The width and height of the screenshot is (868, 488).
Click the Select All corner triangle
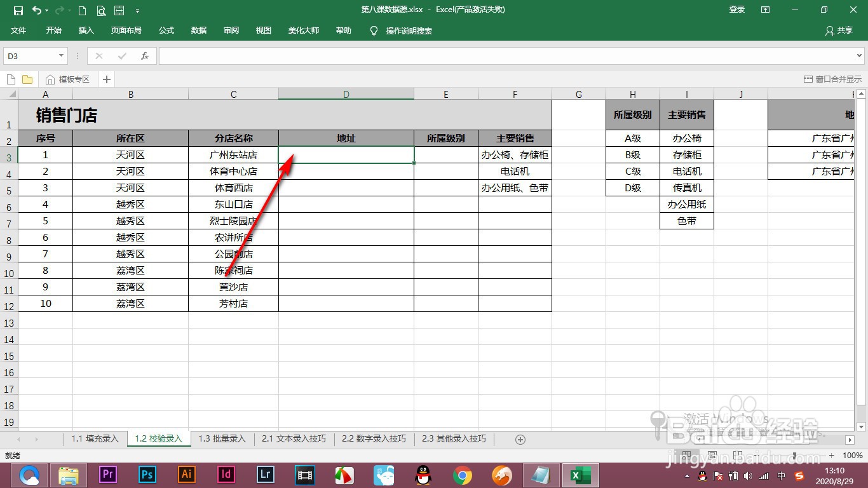(x=12, y=94)
